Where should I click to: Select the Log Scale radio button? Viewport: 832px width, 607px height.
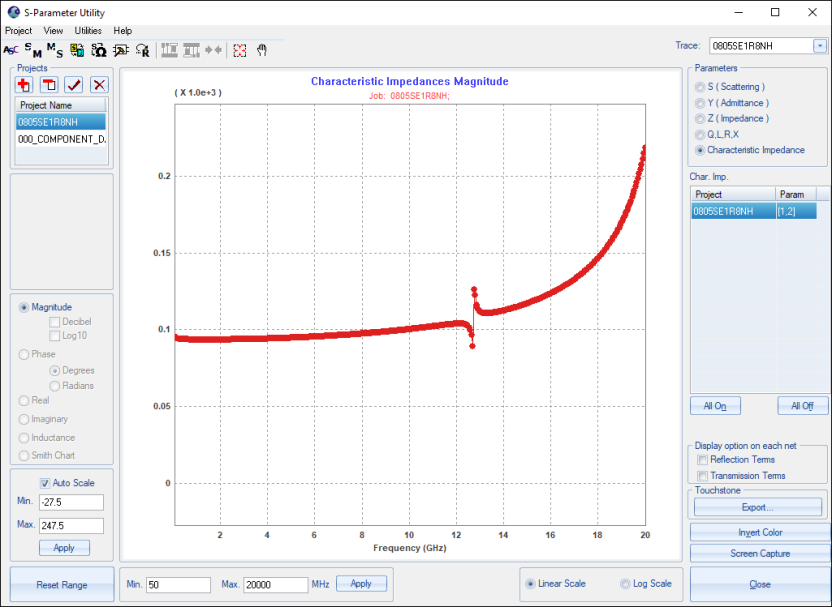click(x=626, y=584)
